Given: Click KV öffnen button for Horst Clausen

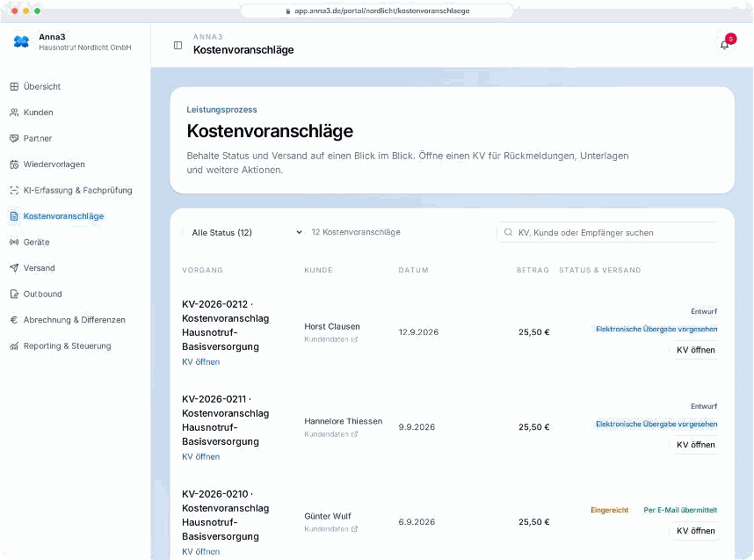Looking at the screenshot, I should (x=695, y=350).
